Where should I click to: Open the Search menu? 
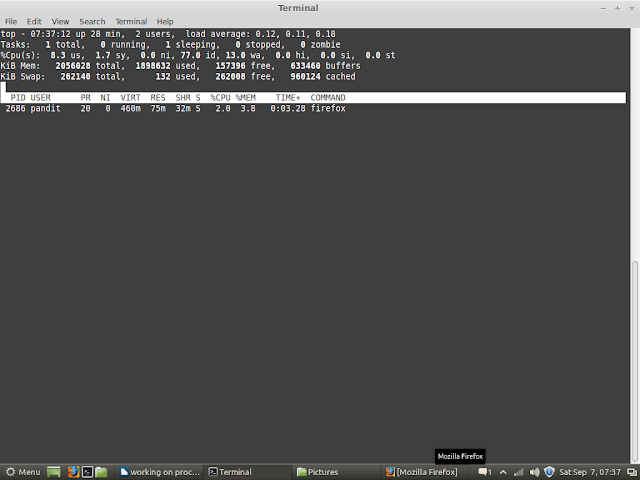click(x=92, y=22)
